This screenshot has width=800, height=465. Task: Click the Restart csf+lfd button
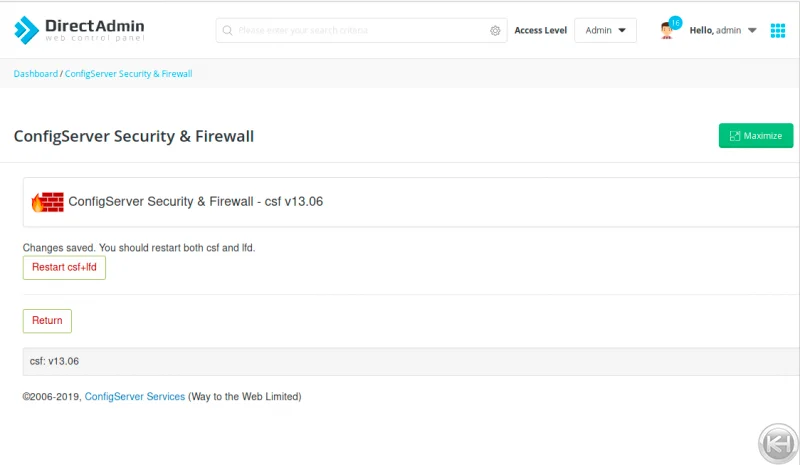click(x=64, y=267)
